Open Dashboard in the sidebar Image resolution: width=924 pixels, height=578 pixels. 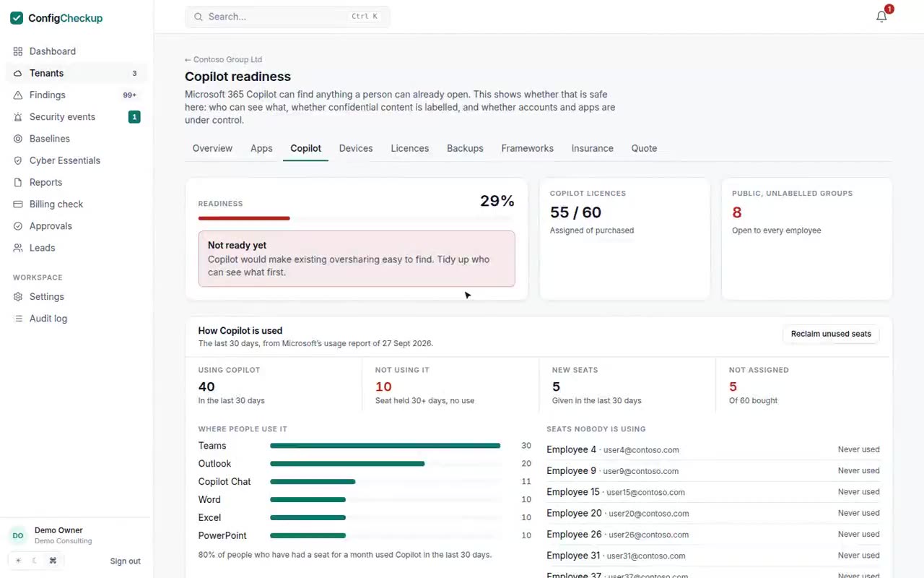(77, 51)
